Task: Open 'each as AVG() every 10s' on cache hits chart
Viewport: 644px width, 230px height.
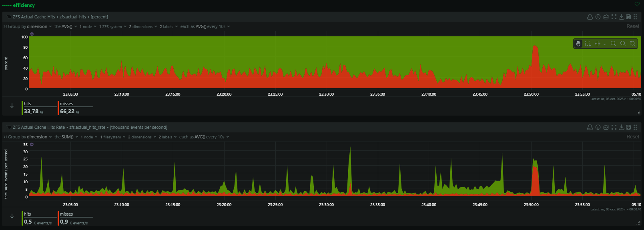Action: [x=205, y=26]
